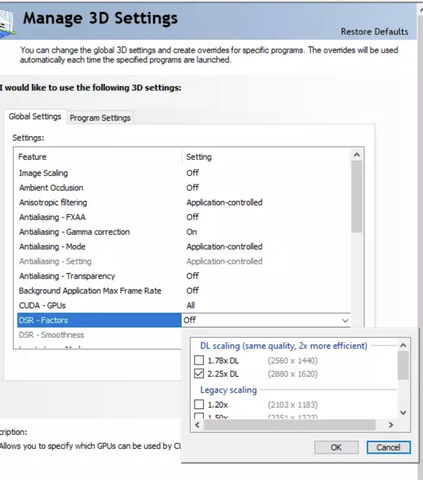
Task: Enable the 1.78x DL checkbox
Action: point(199,360)
